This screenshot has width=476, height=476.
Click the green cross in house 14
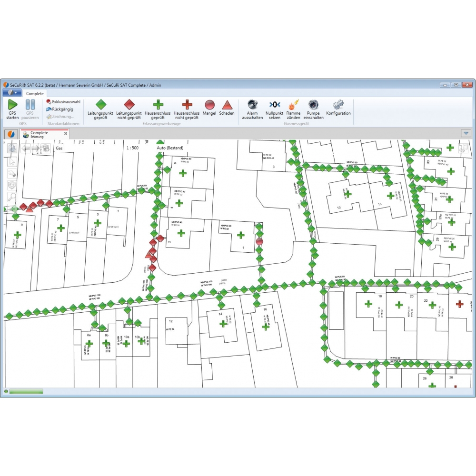[x=223, y=324]
